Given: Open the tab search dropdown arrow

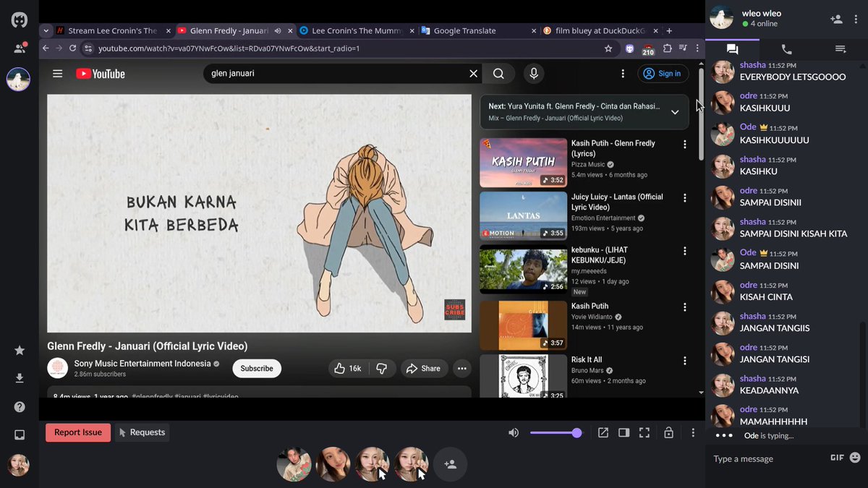Looking at the screenshot, I should (x=46, y=31).
